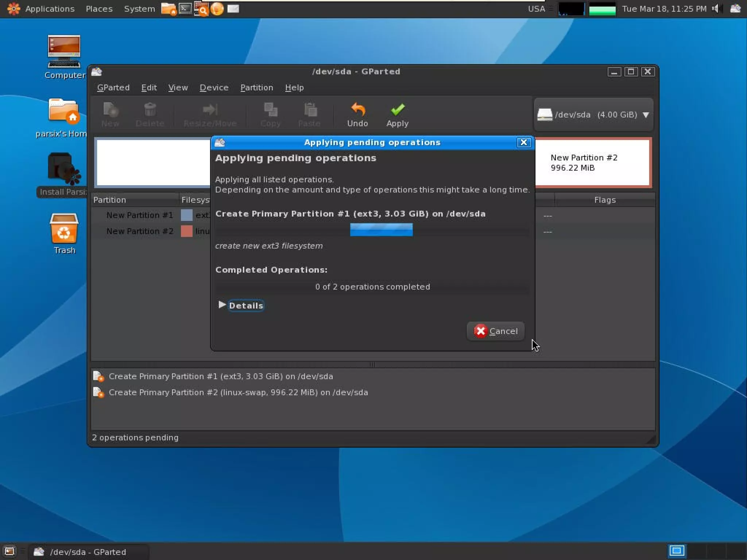747x560 pixels.
Task: Open the /dev/sda device selector dropdown
Action: tap(593, 114)
